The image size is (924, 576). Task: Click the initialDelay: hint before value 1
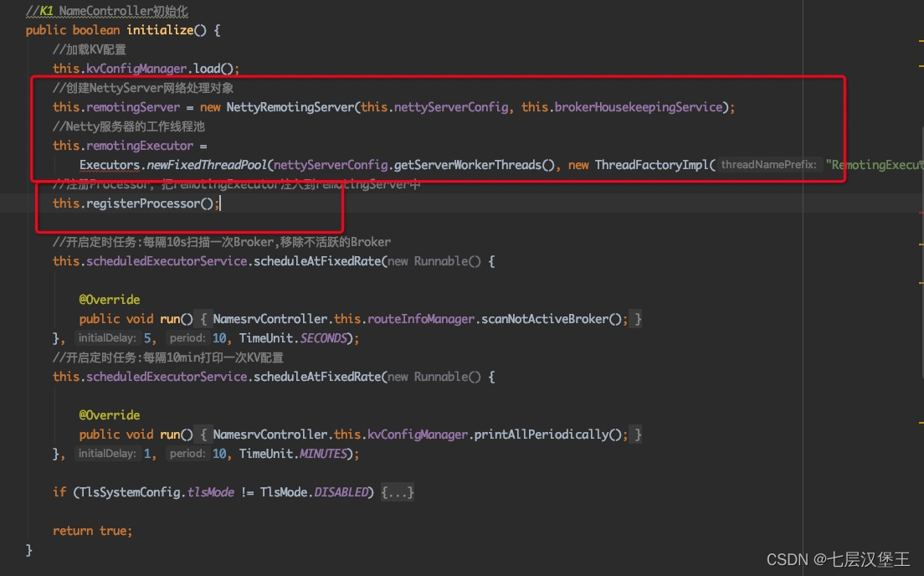107,454
